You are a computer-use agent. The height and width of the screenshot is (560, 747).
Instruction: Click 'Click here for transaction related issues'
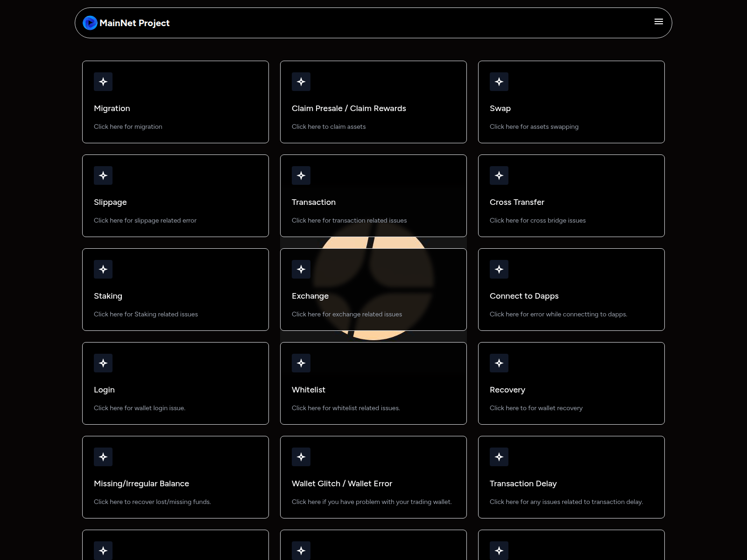(349, 220)
